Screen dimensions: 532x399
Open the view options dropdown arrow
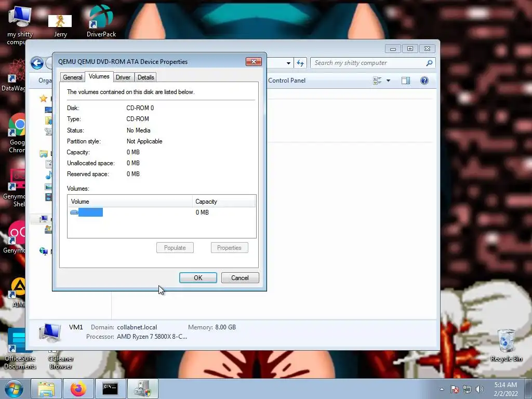[x=389, y=81]
